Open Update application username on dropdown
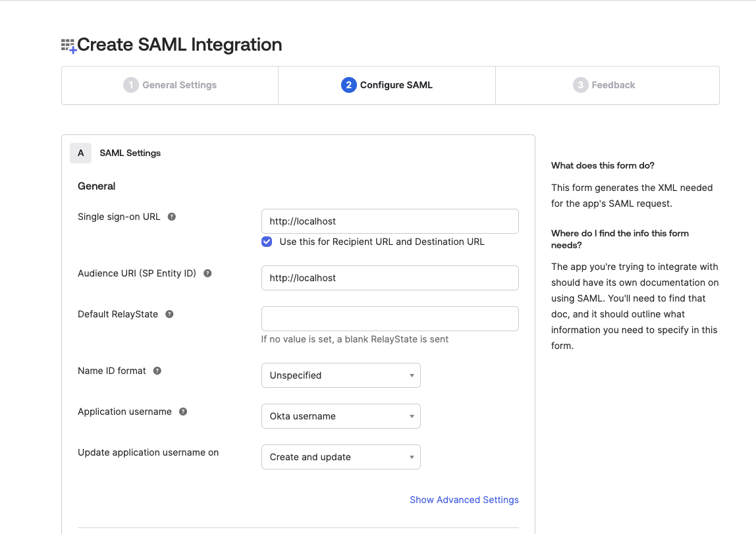The height and width of the screenshot is (534, 756). click(x=340, y=457)
